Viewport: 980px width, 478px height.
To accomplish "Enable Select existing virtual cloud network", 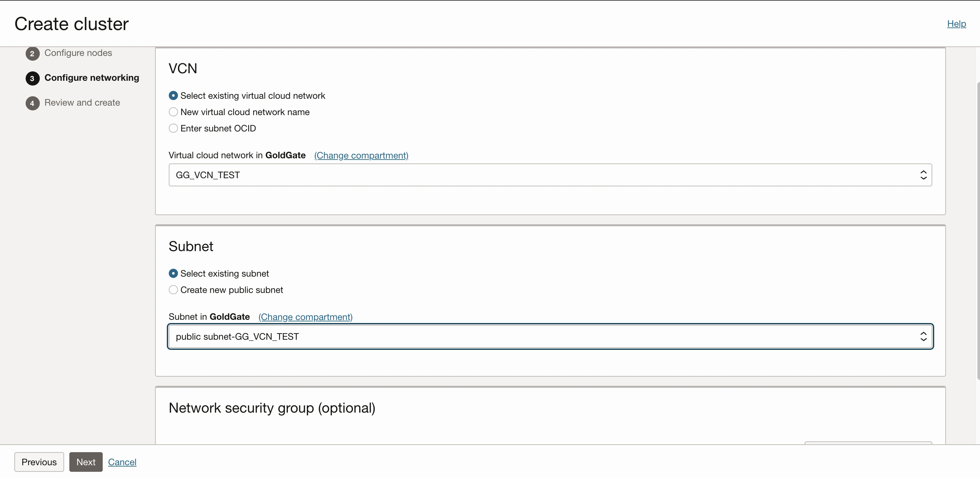I will pyautogui.click(x=173, y=95).
